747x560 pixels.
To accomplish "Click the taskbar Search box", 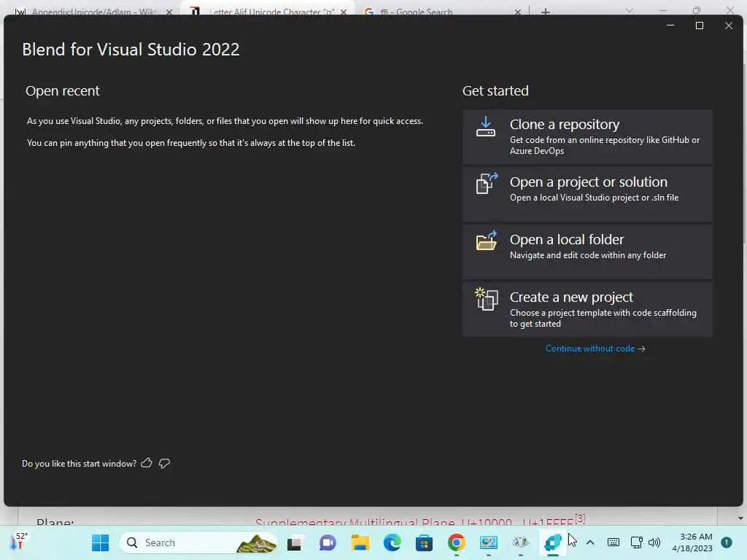I will [198, 542].
